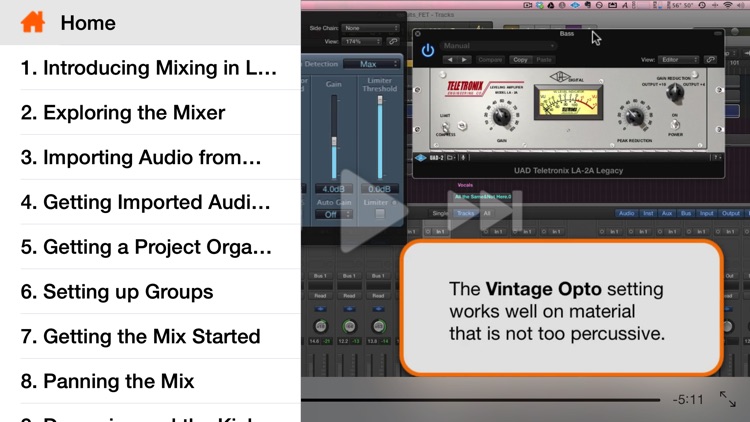Click the camera recorder icon in menu bar
This screenshot has height=422, width=750.
click(x=528, y=5)
